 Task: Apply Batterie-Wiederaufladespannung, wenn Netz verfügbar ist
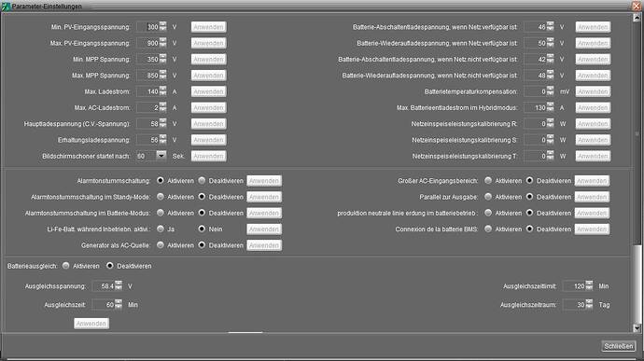[x=593, y=43]
